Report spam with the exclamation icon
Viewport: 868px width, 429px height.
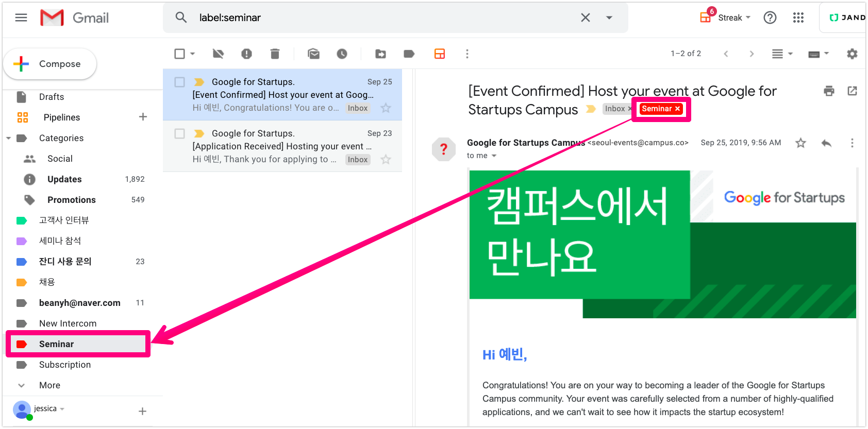pos(246,54)
